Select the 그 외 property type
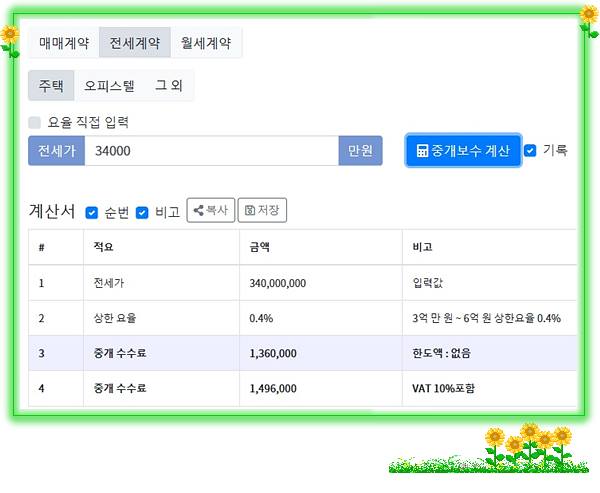This screenshot has height=493, width=600. (x=169, y=85)
